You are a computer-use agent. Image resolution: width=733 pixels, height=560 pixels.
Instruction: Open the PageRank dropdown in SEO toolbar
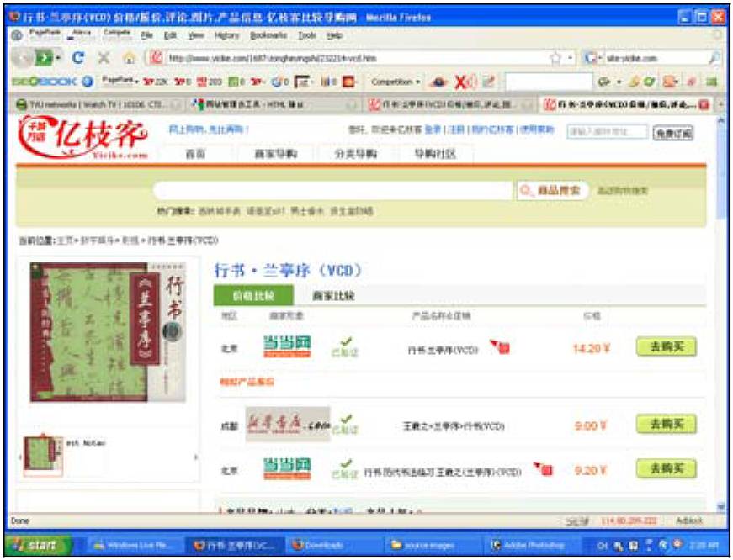click(x=120, y=82)
